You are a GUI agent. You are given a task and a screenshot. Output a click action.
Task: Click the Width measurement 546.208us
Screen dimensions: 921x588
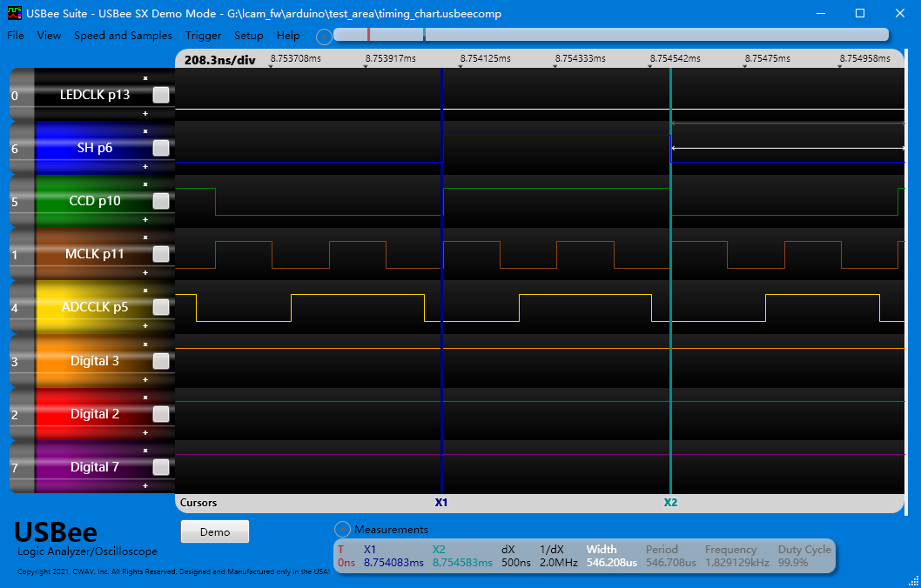click(611, 563)
